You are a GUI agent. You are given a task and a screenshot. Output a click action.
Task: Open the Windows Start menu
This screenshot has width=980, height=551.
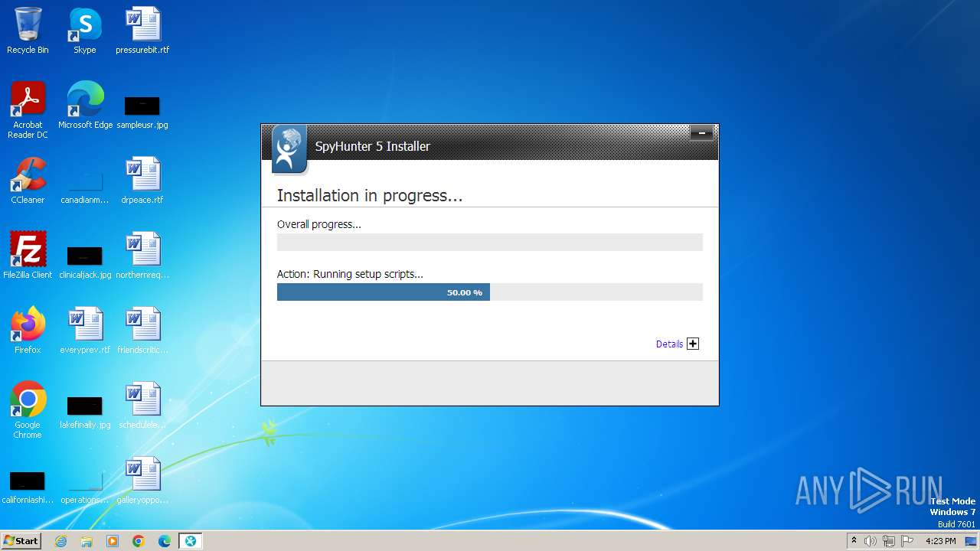click(21, 541)
